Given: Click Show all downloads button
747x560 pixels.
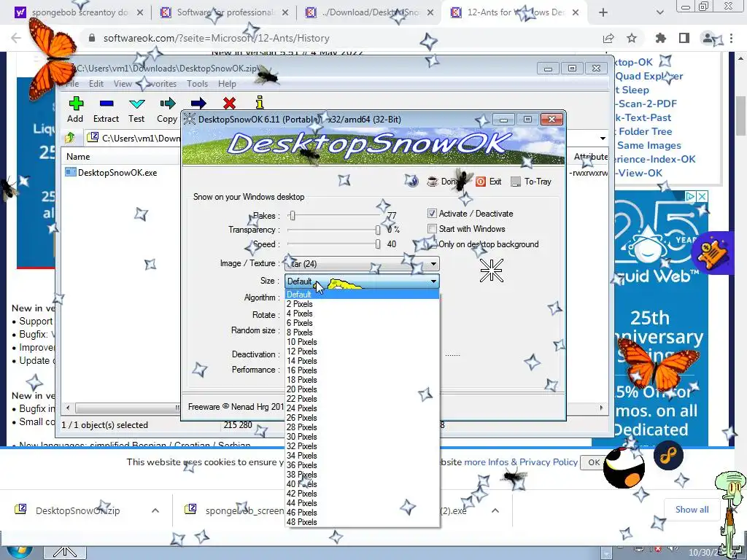Looking at the screenshot, I should [692, 510].
